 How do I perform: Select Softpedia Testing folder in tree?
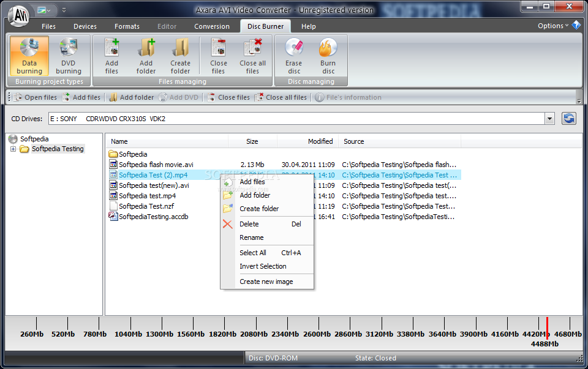pyautogui.click(x=58, y=149)
